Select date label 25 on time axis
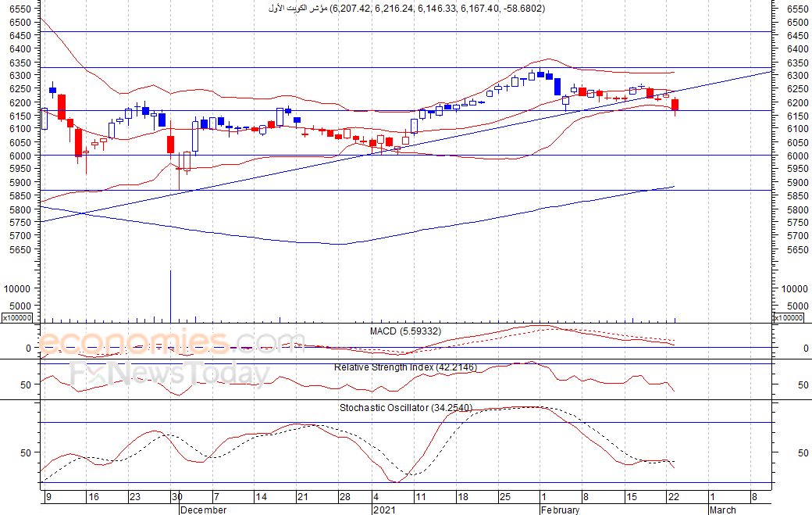The height and width of the screenshot is (515, 812). (x=505, y=497)
